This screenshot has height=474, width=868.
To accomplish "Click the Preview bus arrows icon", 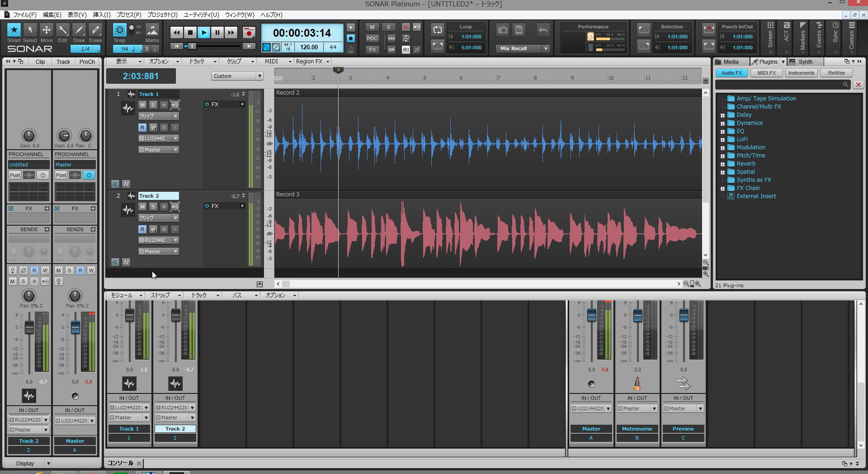I will click(x=684, y=384).
